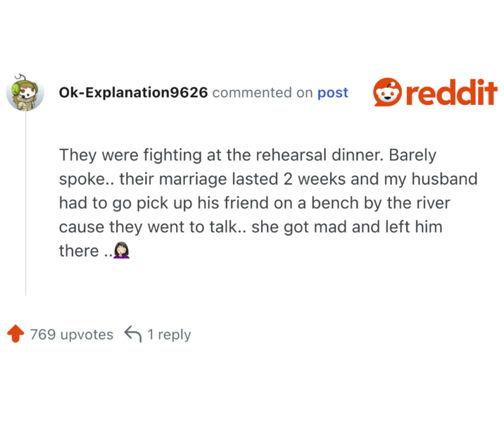Image resolution: width=504 pixels, height=422 pixels.
Task: Click the "commented on" label
Action: coord(262,93)
